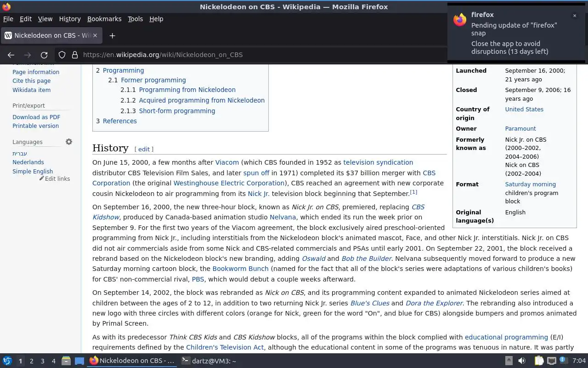The image size is (588, 368).
Task: Open the Tools menu
Action: tap(135, 19)
